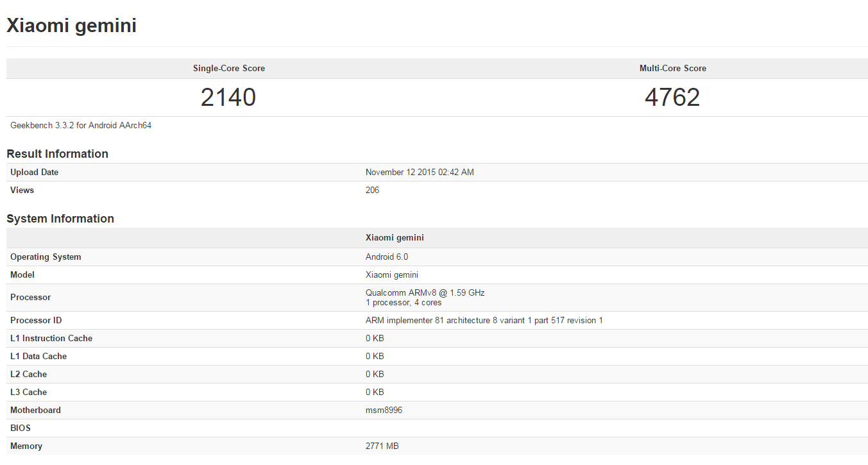Select the Qualcomm ARMv8 processor text
The image size is (868, 465).
click(x=425, y=293)
